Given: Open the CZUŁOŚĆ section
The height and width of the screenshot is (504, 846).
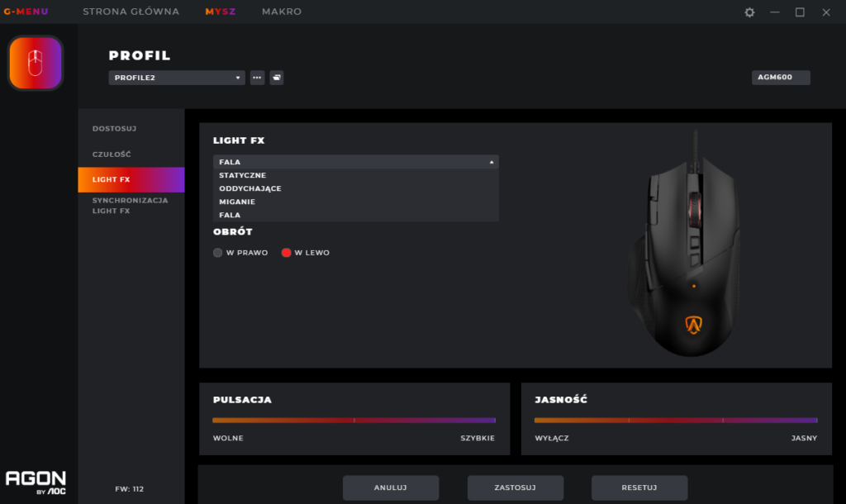Looking at the screenshot, I should click(131, 155).
